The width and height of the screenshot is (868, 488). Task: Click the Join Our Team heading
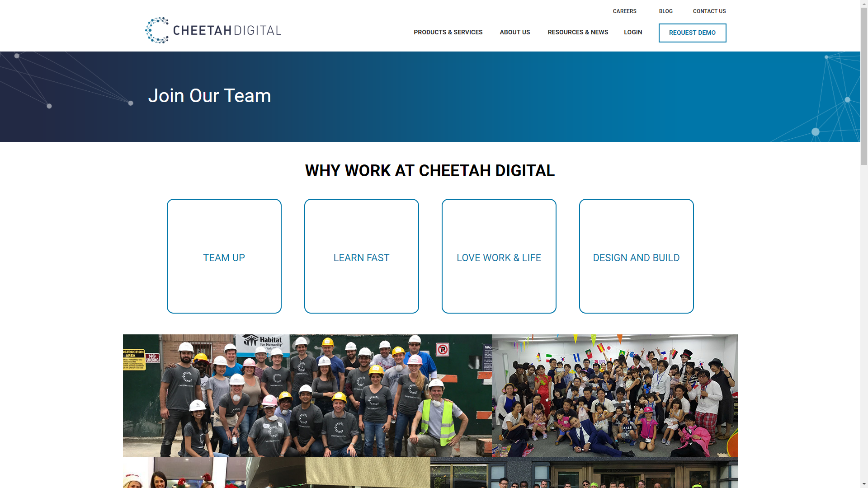click(x=209, y=96)
